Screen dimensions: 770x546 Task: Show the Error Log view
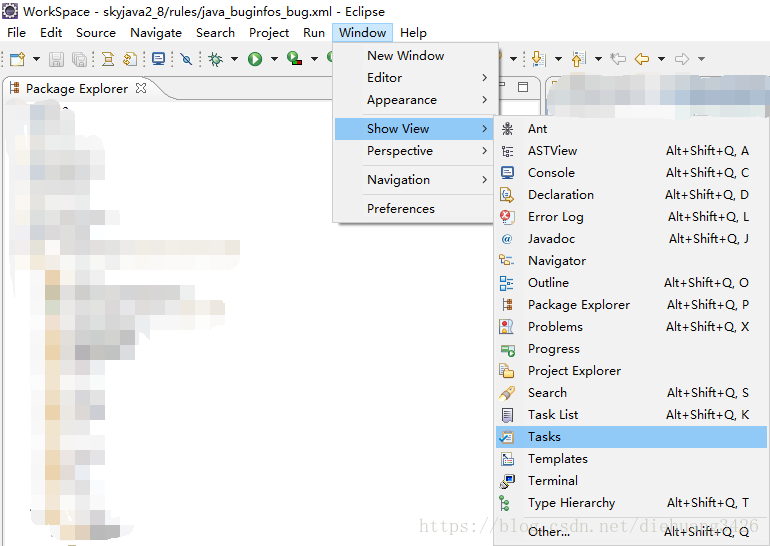tap(631, 217)
